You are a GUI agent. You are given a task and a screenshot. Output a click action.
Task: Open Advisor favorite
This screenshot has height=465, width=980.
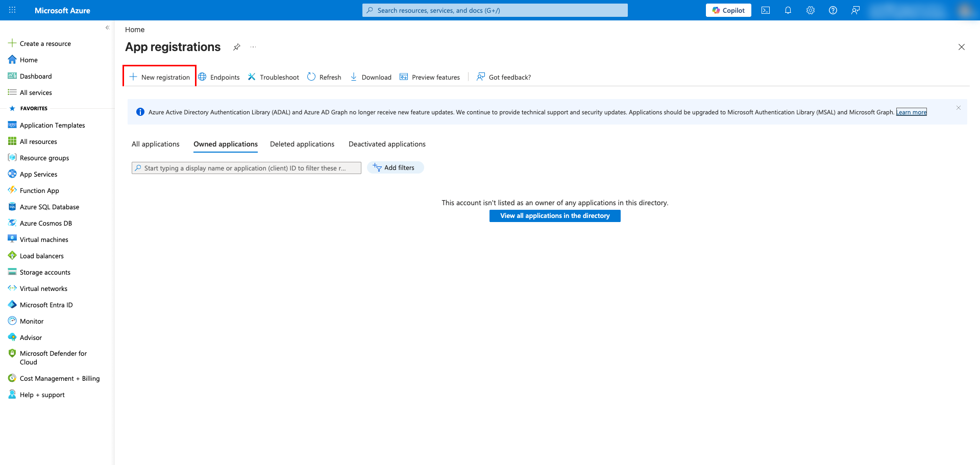[31, 337]
